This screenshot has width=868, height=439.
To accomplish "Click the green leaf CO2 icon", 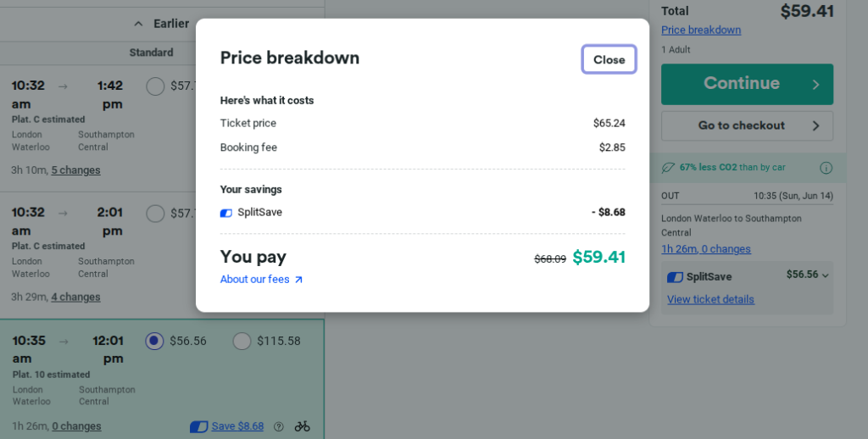I will point(669,168).
